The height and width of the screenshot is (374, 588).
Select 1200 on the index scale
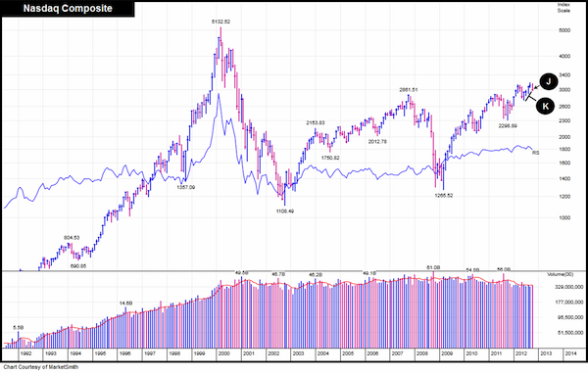[x=564, y=197]
